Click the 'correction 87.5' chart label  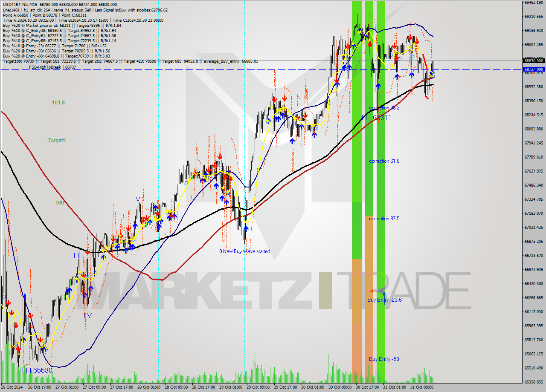point(384,219)
